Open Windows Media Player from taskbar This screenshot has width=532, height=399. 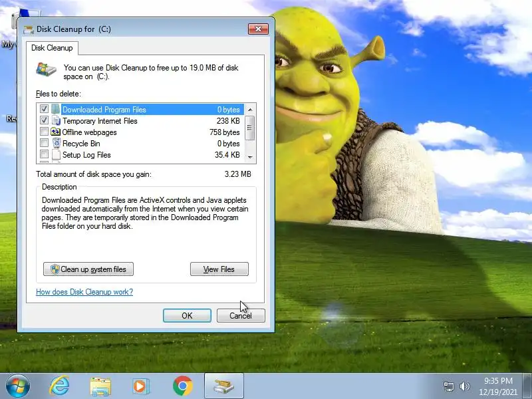point(140,386)
